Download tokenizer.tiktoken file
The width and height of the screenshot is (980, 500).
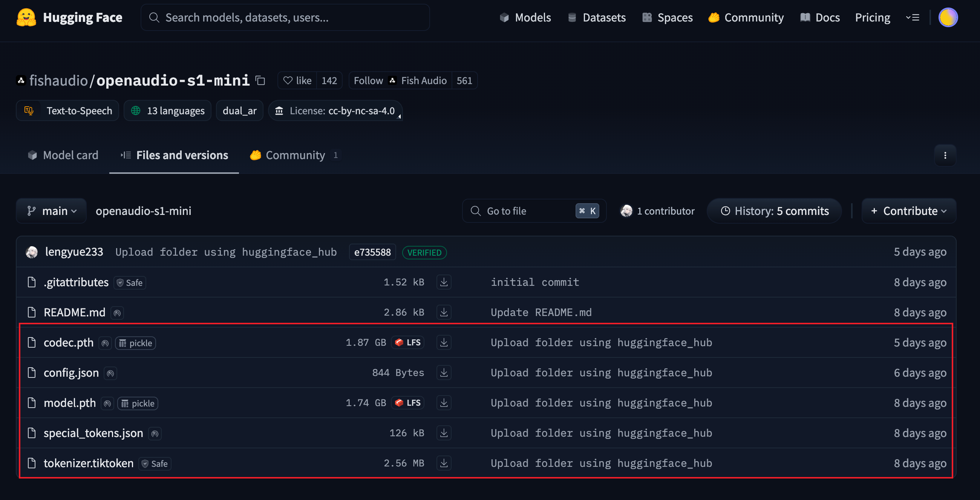(x=444, y=463)
